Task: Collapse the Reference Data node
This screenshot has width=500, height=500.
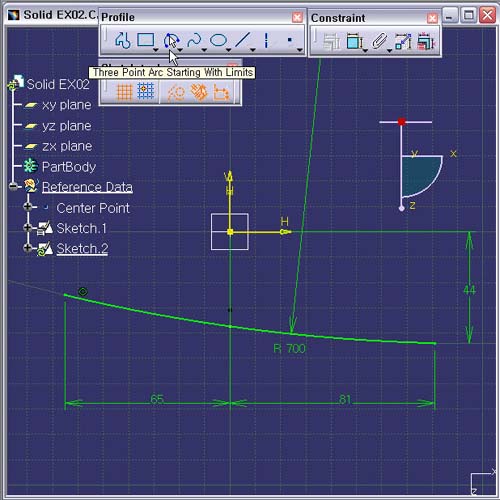Action: click(x=13, y=186)
